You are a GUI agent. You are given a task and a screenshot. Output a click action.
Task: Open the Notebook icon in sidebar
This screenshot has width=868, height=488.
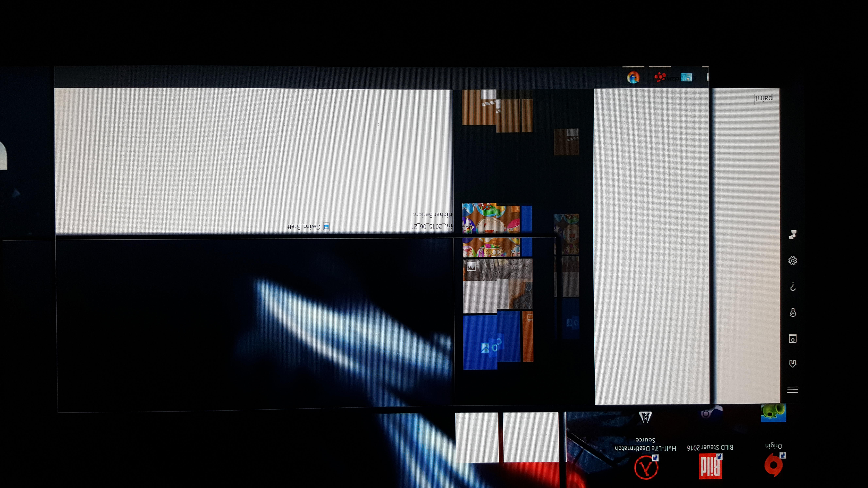point(792,339)
